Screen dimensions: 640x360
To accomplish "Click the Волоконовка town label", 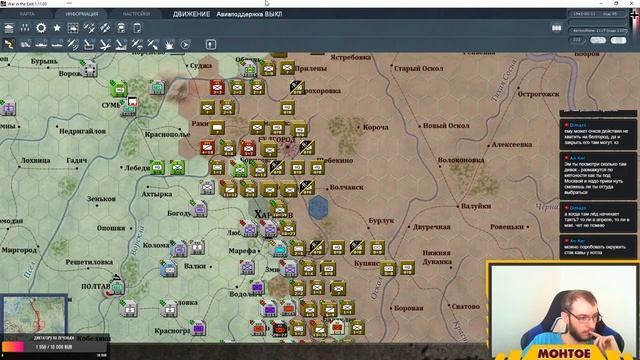I will [461, 160].
